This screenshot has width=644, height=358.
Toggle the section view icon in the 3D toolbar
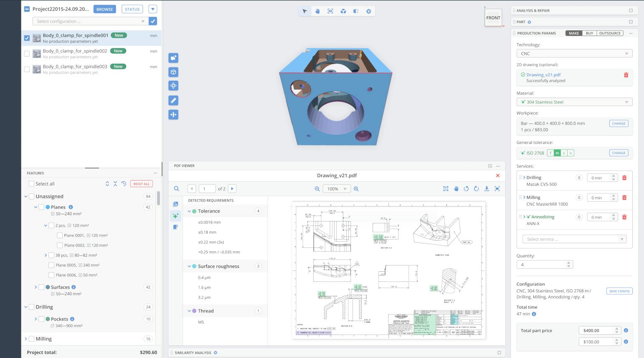coord(355,11)
